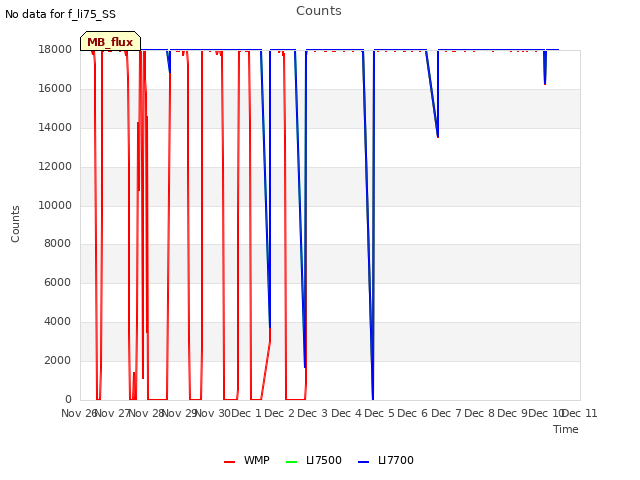The height and width of the screenshot is (480, 640).
Task: Click the 18000 y-axis tick label
Action: pos(55,49)
